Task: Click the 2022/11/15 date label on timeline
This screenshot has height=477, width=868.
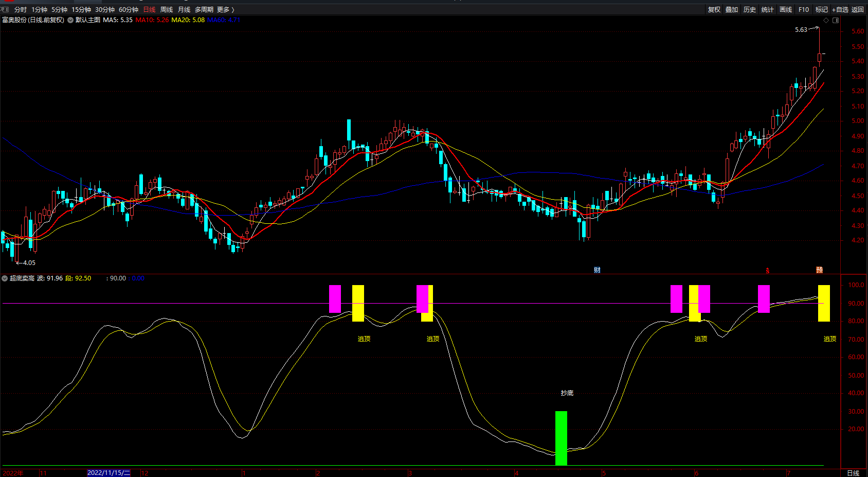Action: pyautogui.click(x=109, y=473)
